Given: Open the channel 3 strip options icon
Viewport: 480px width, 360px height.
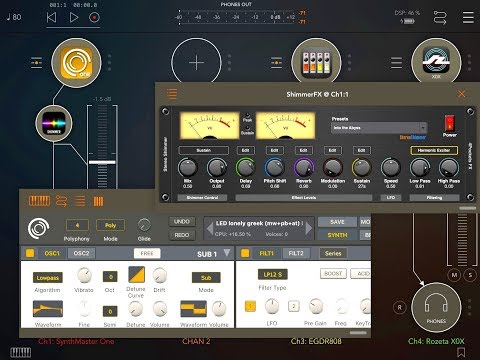Looking at the screenshot, I should pos(276,63).
